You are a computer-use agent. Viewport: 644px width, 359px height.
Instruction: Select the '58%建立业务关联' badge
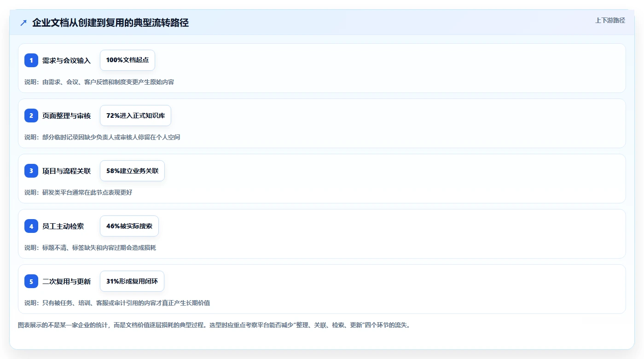coord(132,171)
